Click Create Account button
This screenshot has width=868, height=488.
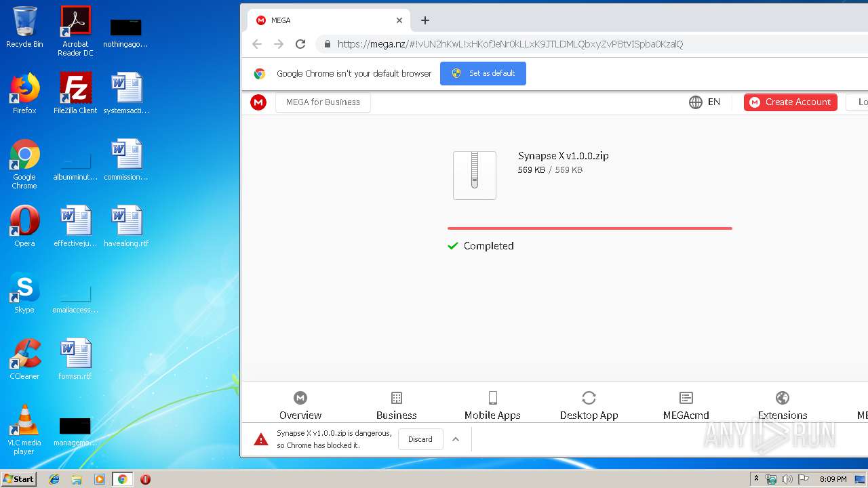(791, 102)
